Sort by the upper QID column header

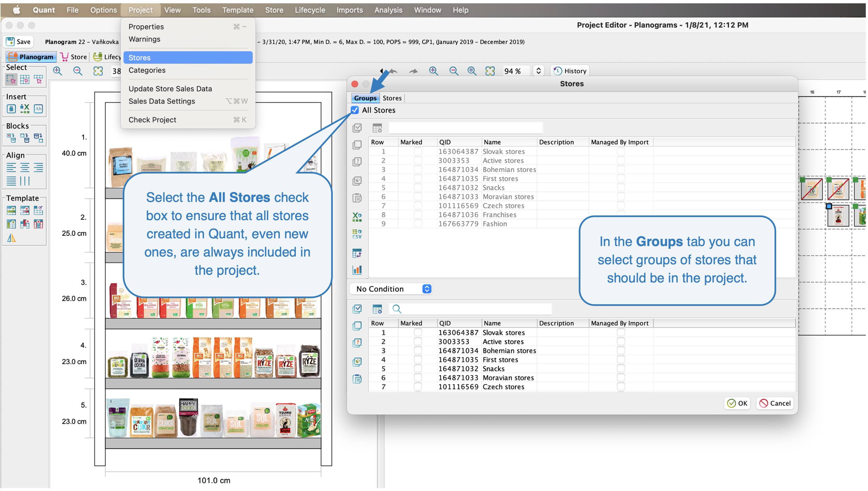(459, 142)
